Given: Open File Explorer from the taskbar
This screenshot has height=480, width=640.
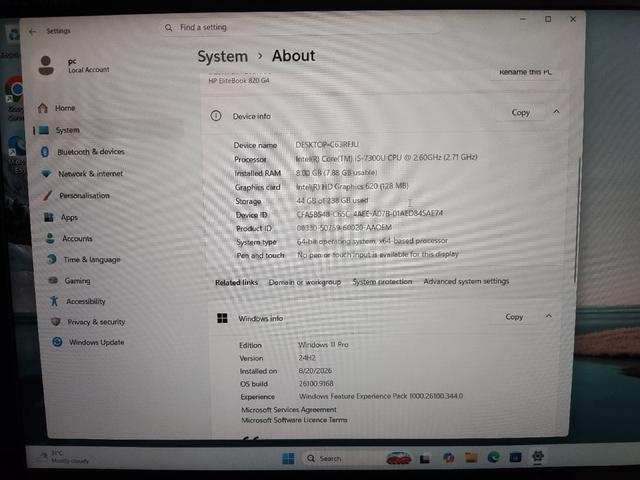Looking at the screenshot, I should 471,458.
